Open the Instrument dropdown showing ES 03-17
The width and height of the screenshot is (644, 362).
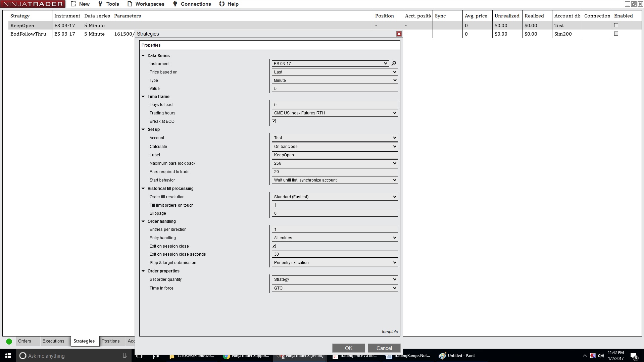coord(330,63)
